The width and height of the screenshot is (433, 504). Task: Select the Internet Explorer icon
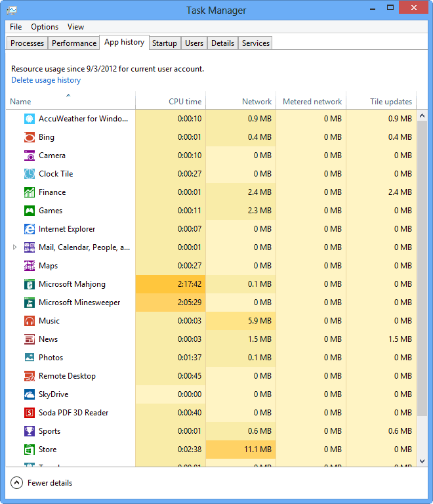[x=30, y=229]
